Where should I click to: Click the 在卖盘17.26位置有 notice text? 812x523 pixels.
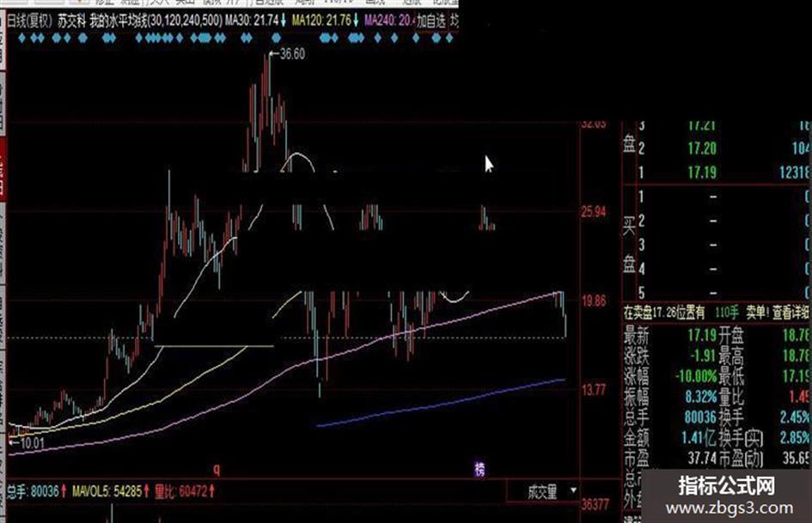click(664, 313)
